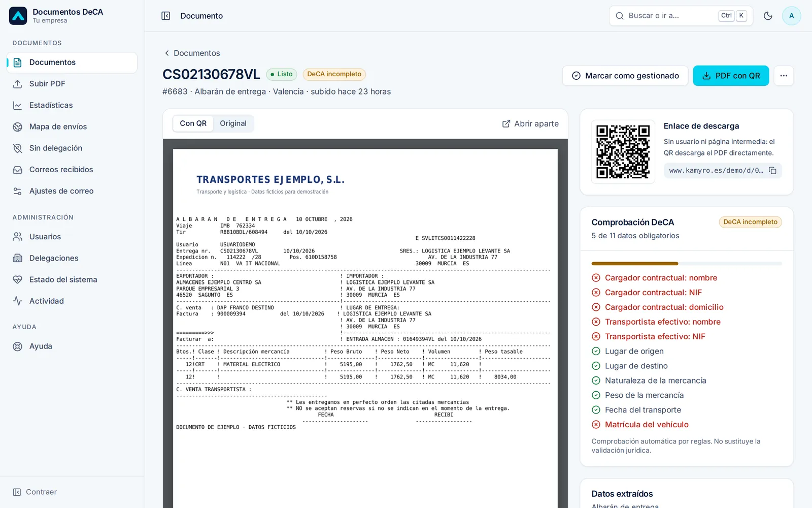This screenshot has width=812, height=508.
Task: Copy the download link with copy icon
Action: click(x=772, y=171)
